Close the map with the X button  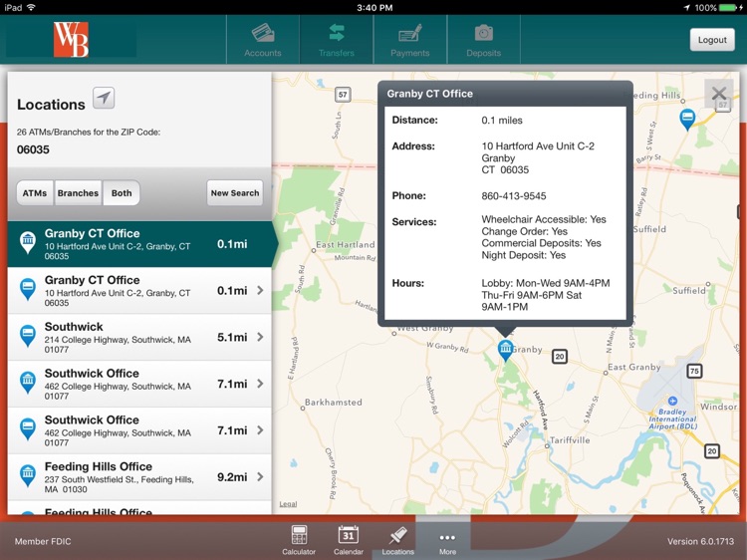pos(718,94)
